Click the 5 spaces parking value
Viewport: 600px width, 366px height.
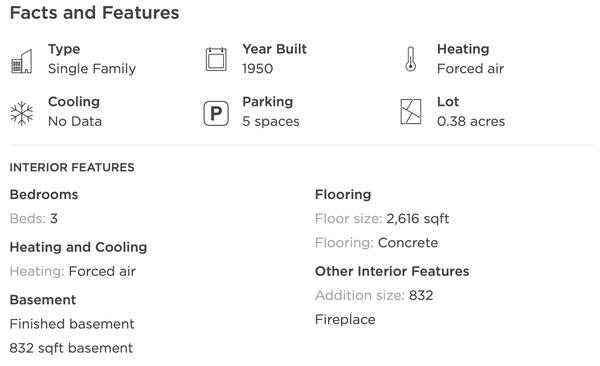click(x=271, y=121)
